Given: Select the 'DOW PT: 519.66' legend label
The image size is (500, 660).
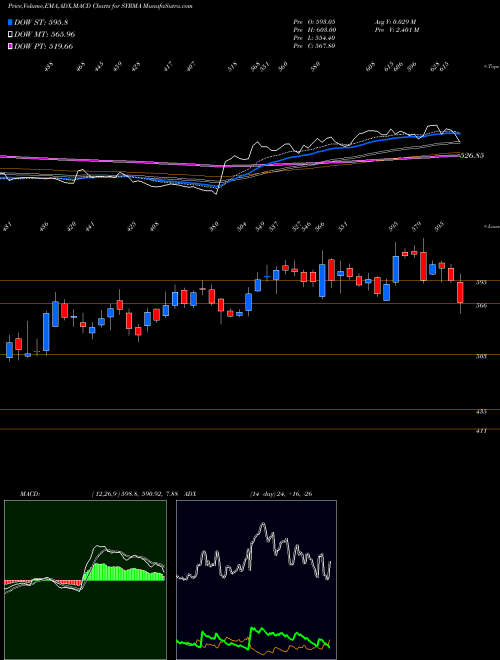Looking at the screenshot, I should [44, 46].
